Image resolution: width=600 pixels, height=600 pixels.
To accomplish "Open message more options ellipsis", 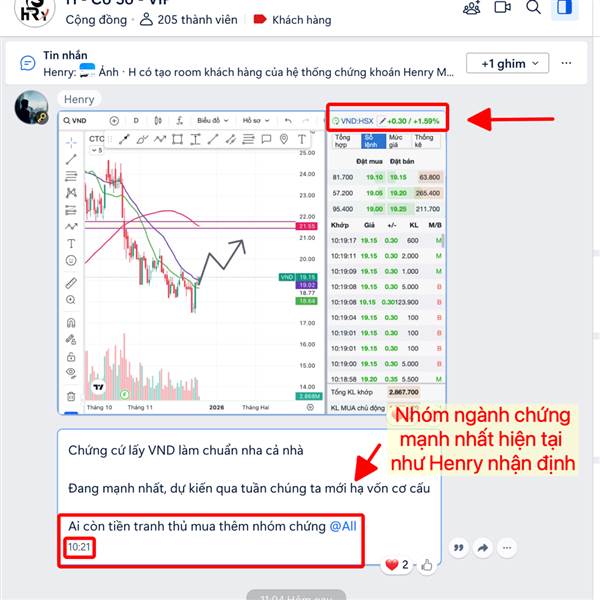I will [507, 548].
